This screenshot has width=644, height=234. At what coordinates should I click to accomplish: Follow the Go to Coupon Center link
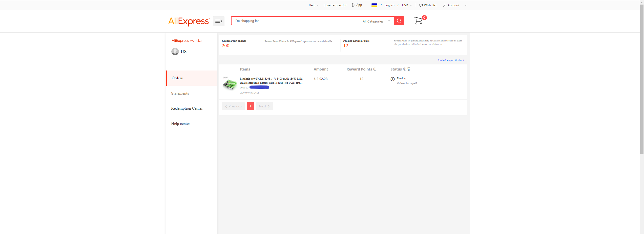coord(451,60)
